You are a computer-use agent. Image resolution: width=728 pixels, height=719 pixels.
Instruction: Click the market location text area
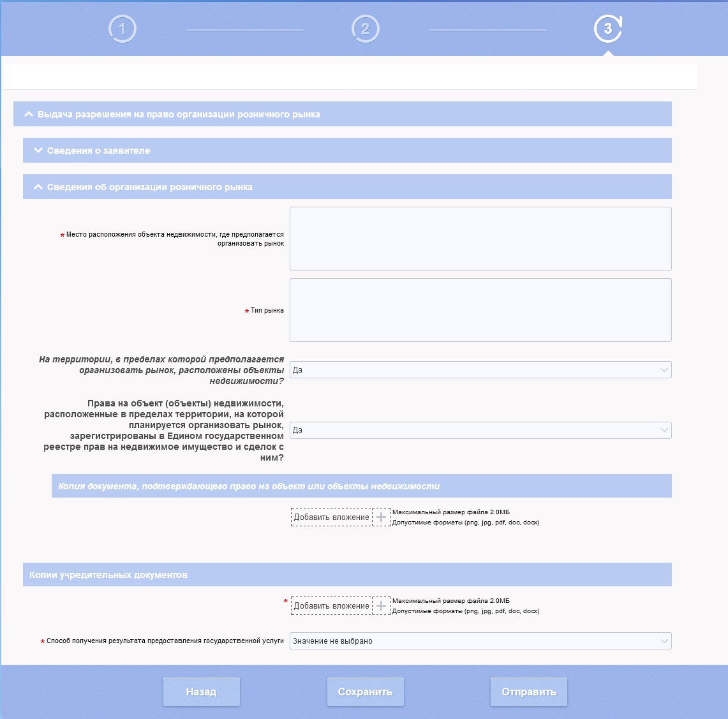click(x=480, y=239)
